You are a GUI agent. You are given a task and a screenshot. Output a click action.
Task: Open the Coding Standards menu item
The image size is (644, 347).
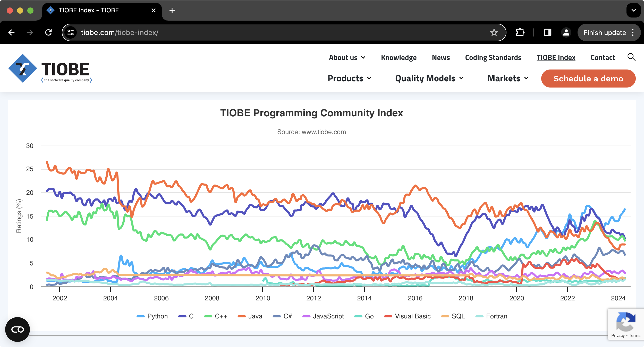(x=493, y=58)
